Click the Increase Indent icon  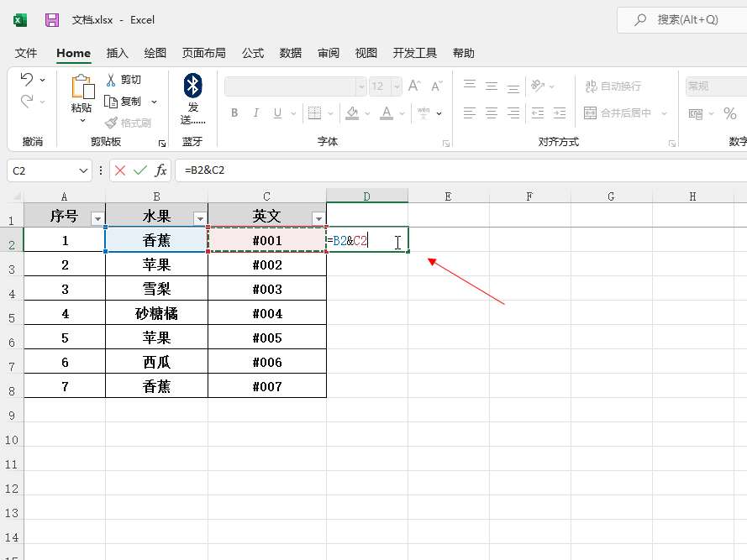(560, 113)
